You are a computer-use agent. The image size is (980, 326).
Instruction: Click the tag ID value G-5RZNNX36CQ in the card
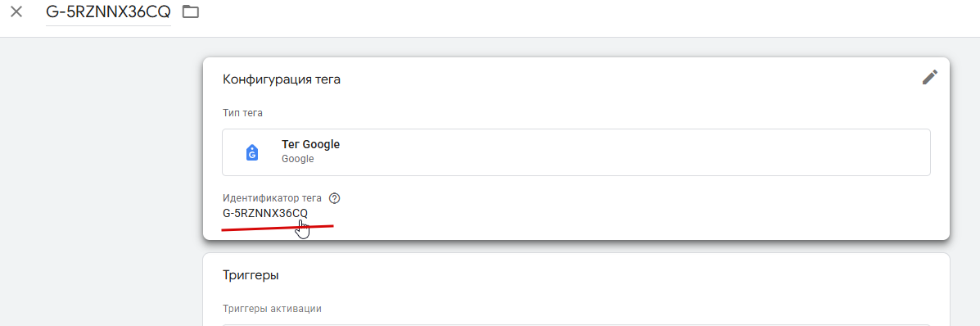click(x=265, y=213)
